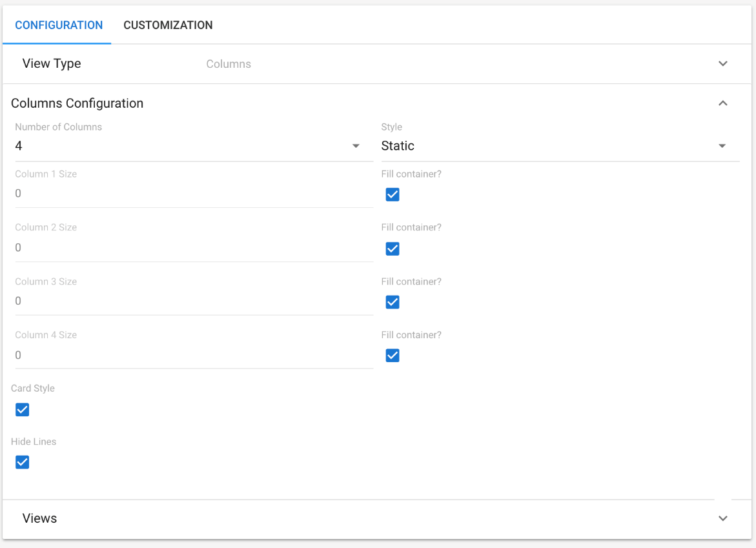Click the Views panel title

coord(39,518)
